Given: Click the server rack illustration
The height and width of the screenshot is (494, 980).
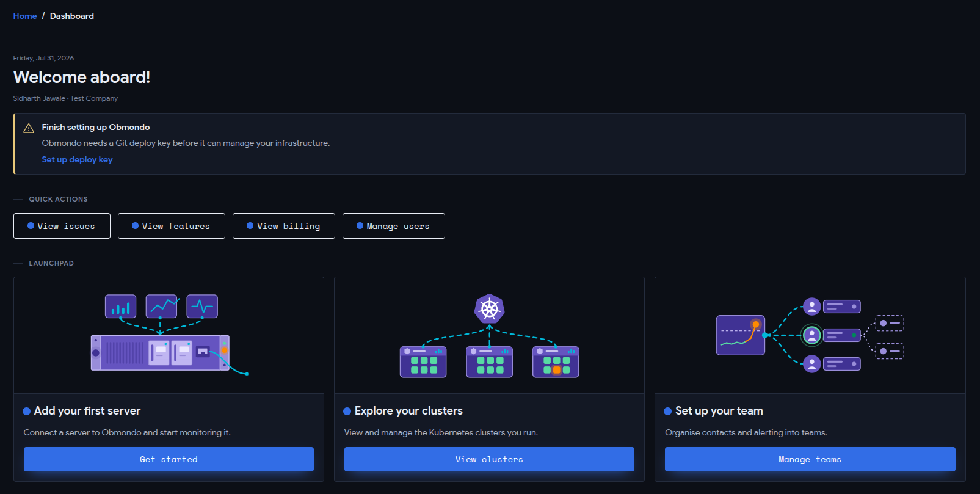Looking at the screenshot, I should click(160, 353).
